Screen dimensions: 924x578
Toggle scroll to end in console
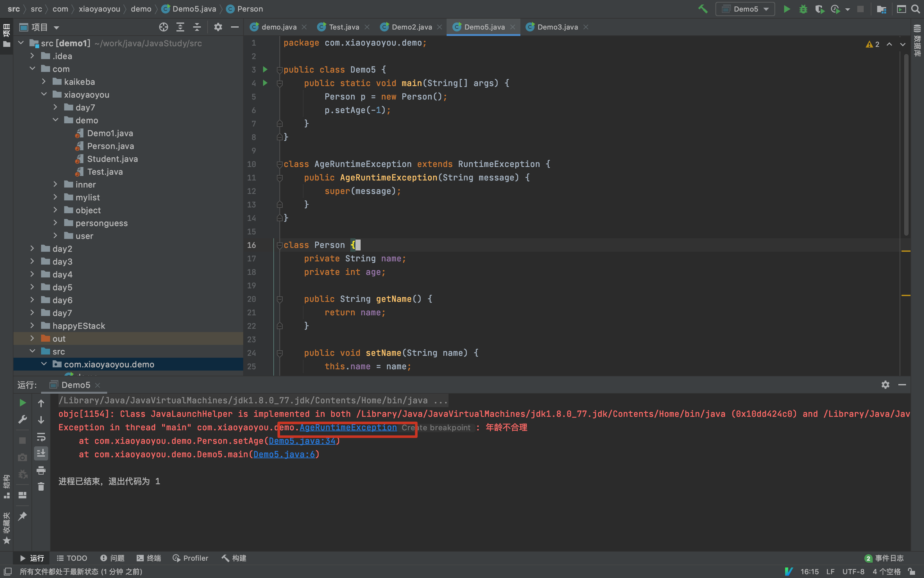pyautogui.click(x=41, y=453)
